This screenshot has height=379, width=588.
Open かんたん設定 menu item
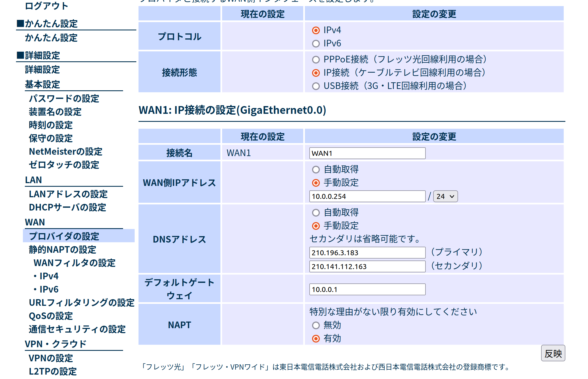point(51,38)
